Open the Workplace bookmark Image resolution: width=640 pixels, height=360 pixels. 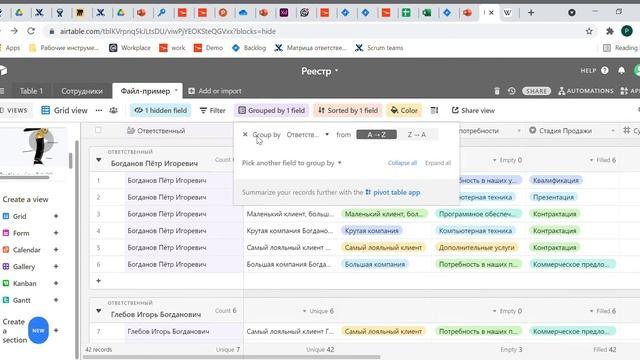coord(130,48)
